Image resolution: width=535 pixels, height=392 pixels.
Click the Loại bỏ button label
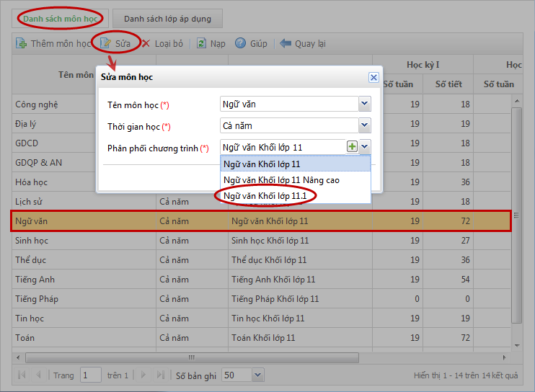[169, 44]
